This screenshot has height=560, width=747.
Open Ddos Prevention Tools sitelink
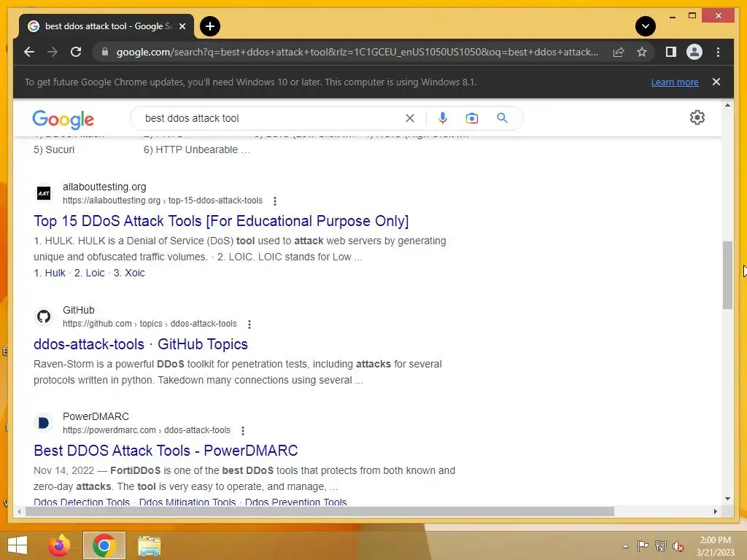pyautogui.click(x=296, y=502)
